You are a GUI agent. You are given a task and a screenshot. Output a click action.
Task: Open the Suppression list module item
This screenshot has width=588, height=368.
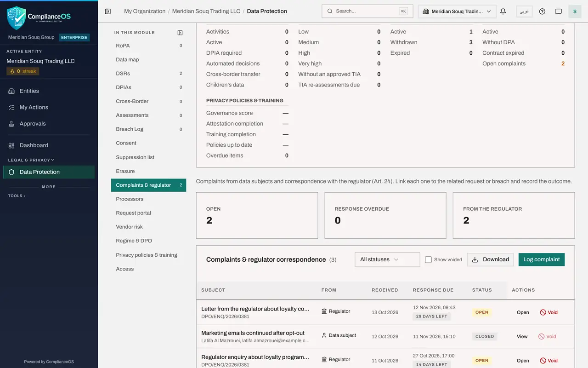pos(148,157)
